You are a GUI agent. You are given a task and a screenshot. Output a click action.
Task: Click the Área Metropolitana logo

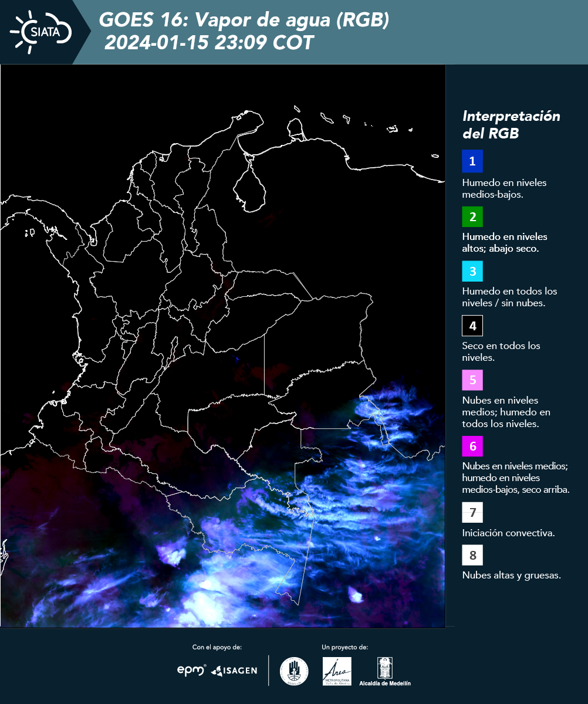[x=337, y=671]
